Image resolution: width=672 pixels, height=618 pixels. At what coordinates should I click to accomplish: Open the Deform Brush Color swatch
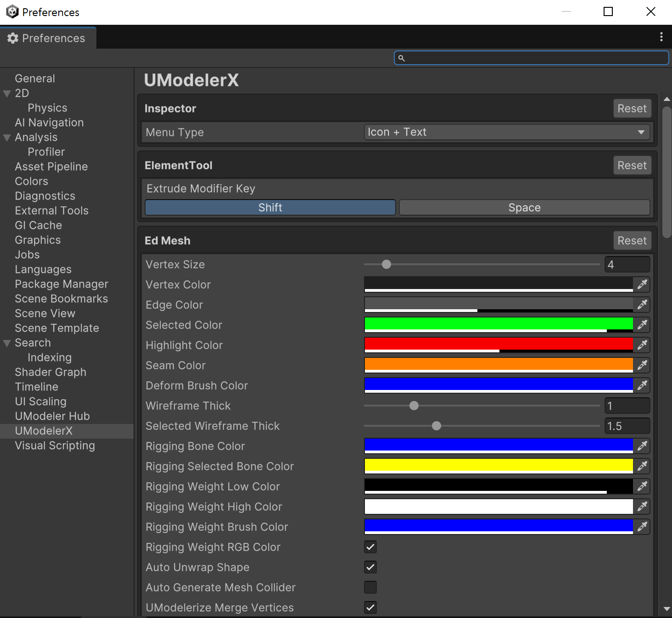[498, 385]
